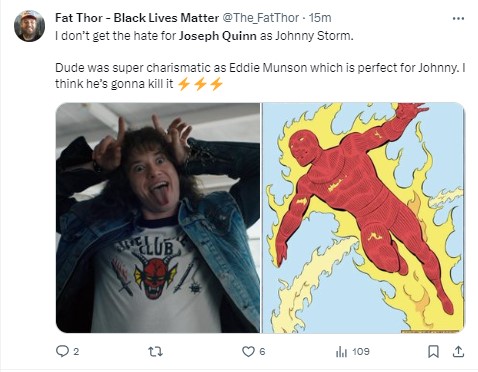
Task: Click the reply speech bubble icon
Action: tap(62, 351)
